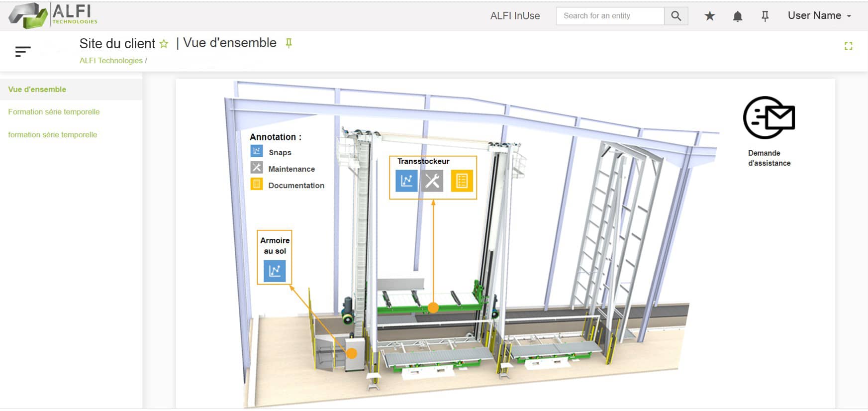Favorite Site du client with star outline
Viewport: 868px width, 411px height.
point(164,44)
